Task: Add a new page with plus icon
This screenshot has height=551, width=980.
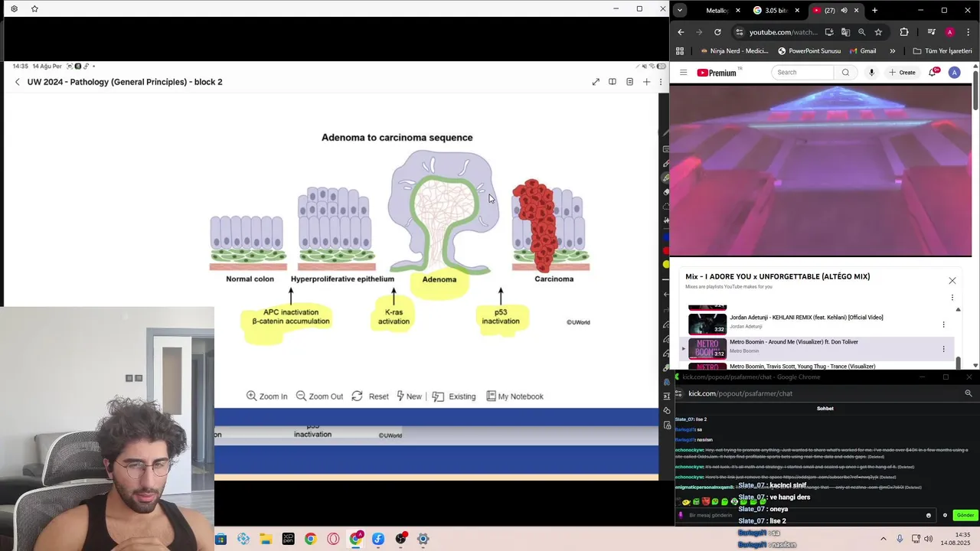Action: [646, 82]
